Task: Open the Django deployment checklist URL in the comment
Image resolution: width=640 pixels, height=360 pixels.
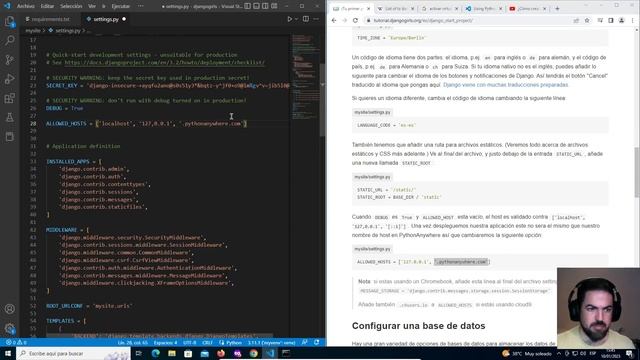Action: coord(164,62)
